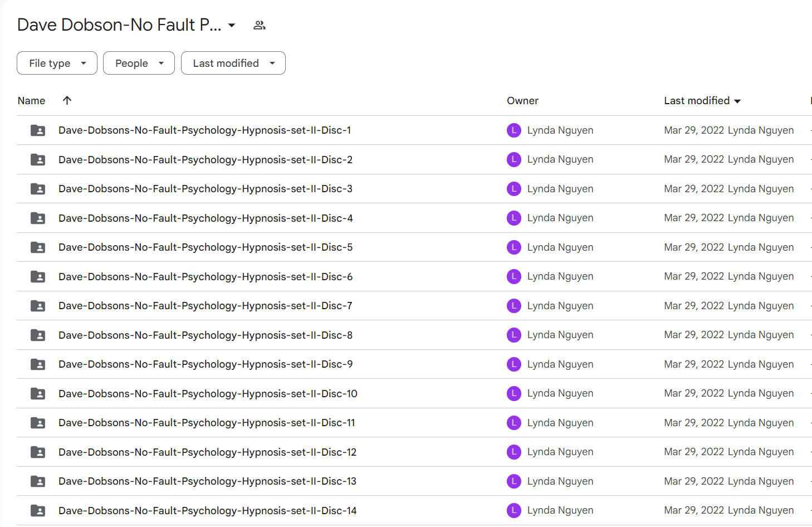Select folder name ending in Disc-7
The width and height of the screenshot is (812, 527).
tap(206, 306)
